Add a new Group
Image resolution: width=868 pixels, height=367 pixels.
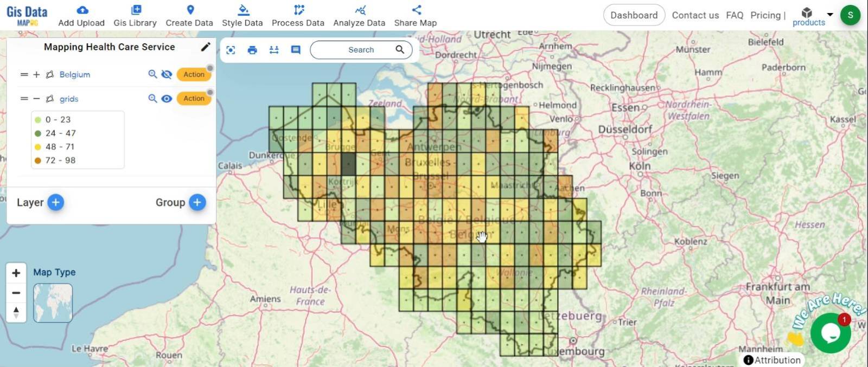tap(197, 202)
